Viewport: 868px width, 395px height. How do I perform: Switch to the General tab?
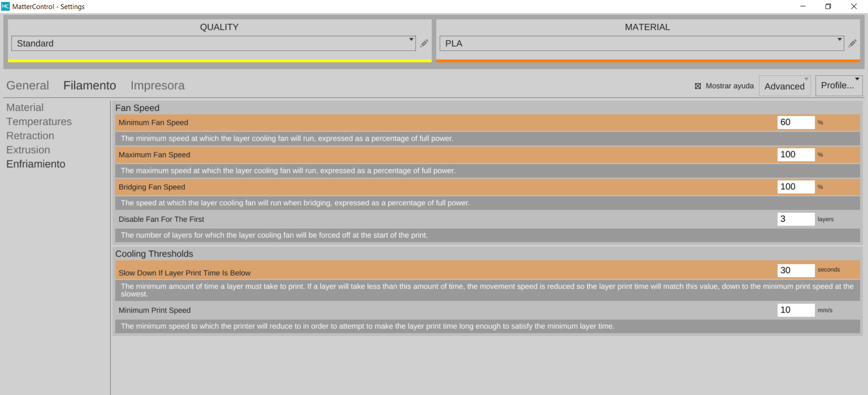point(28,86)
